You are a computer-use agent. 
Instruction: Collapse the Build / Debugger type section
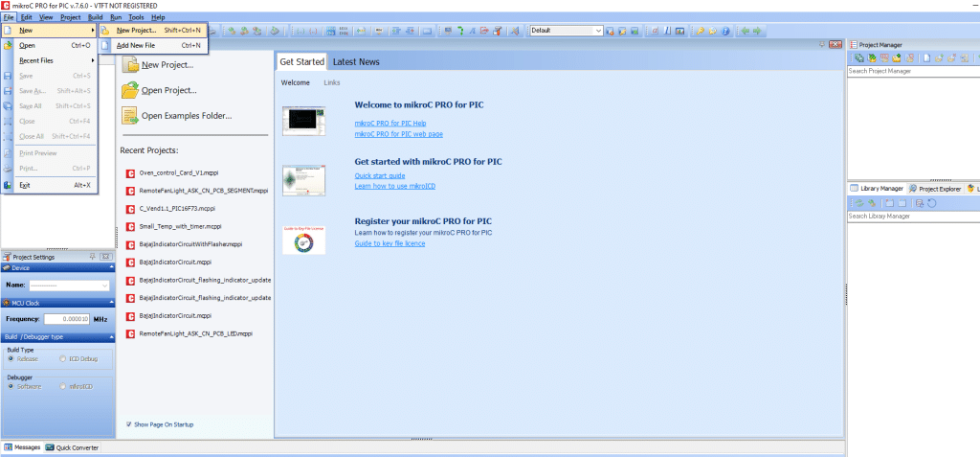pos(111,337)
